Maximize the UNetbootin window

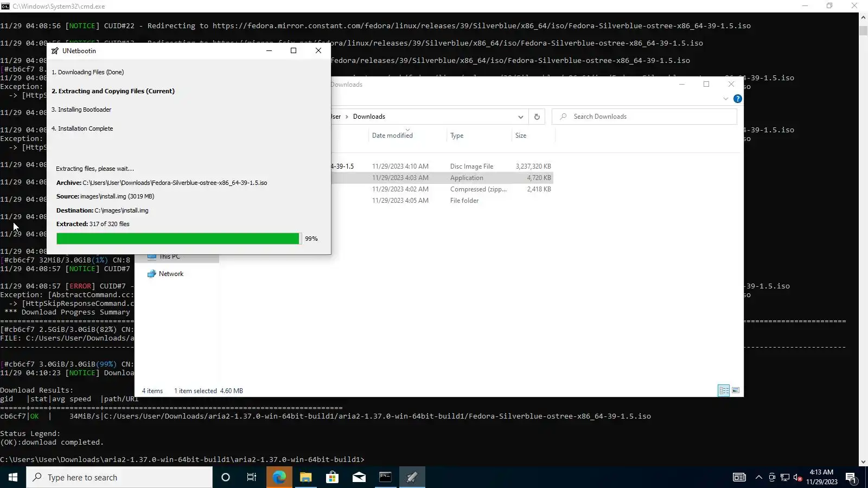click(293, 50)
